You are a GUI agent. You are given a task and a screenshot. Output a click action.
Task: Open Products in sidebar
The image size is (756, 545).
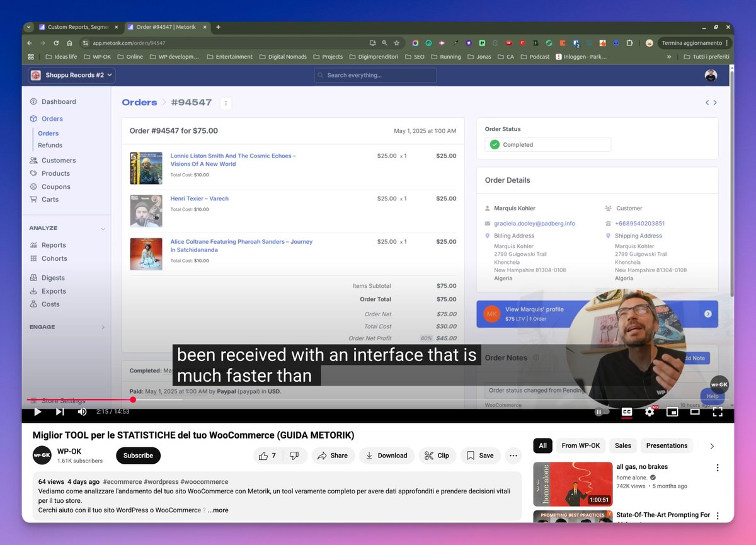[x=55, y=173]
